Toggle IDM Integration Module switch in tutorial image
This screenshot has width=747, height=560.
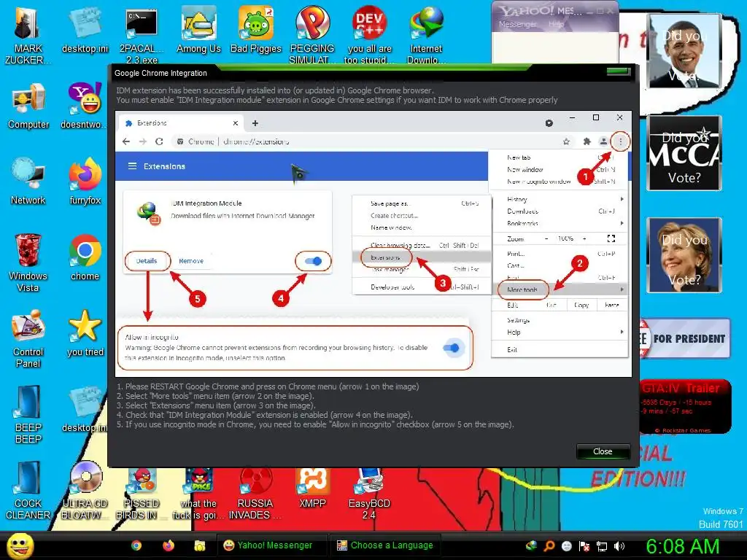(x=313, y=261)
